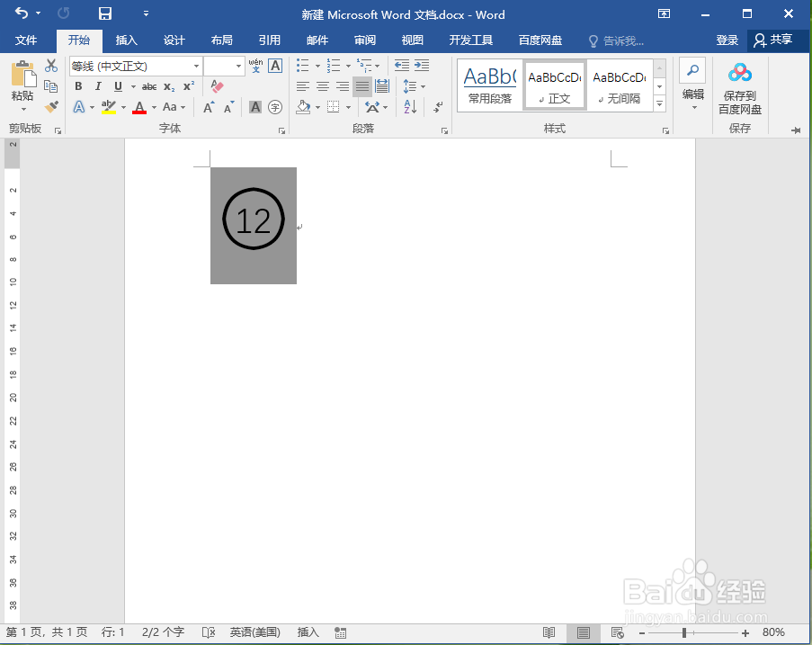Screen dimensions: 812x645
Task: Open the line spacing dropdown
Action: tap(415, 86)
